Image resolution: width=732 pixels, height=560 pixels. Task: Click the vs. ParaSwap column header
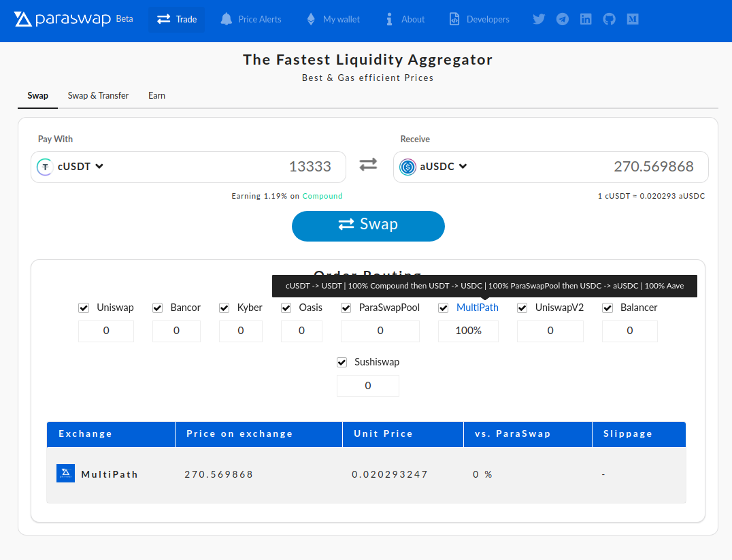(528, 434)
